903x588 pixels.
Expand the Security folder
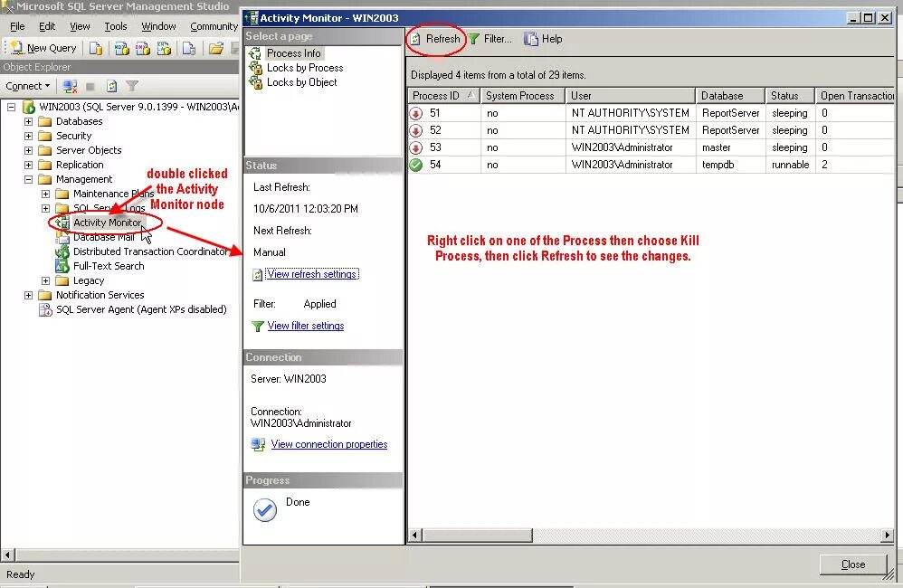click(x=28, y=136)
